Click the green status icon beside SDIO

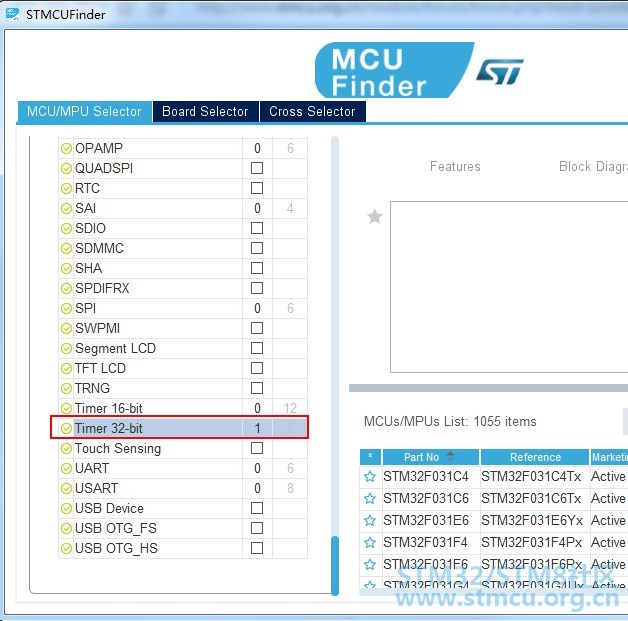(66, 228)
